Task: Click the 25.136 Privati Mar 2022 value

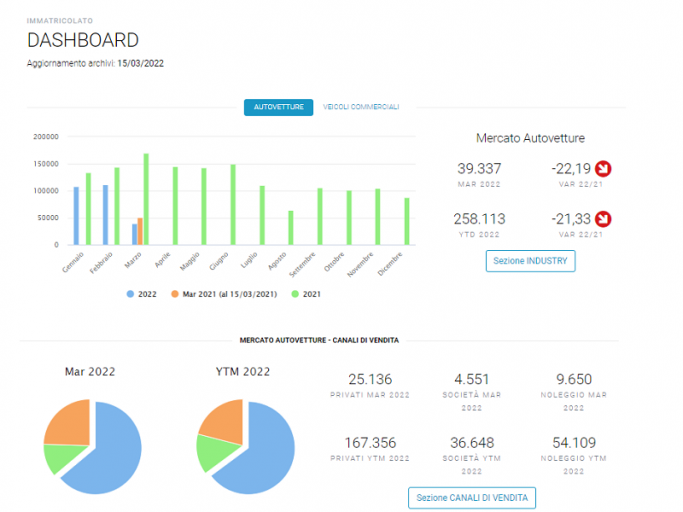Action: [x=370, y=380]
